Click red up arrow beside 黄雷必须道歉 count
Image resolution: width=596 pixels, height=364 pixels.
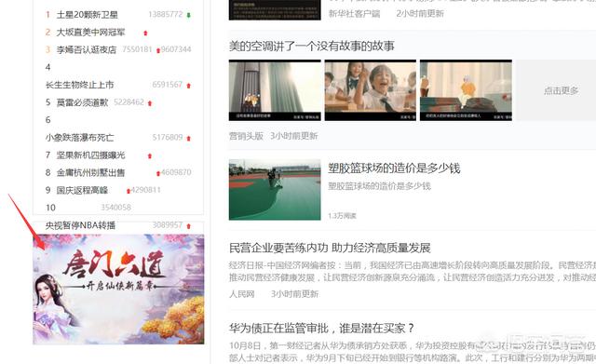coord(150,103)
